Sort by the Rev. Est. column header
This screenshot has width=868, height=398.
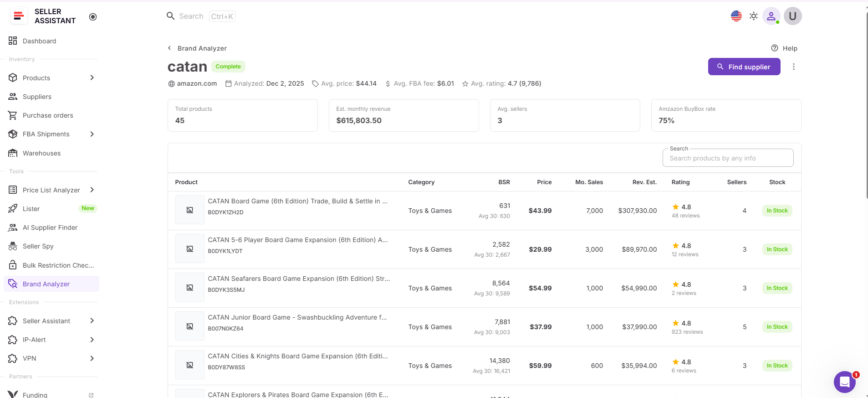coord(644,182)
